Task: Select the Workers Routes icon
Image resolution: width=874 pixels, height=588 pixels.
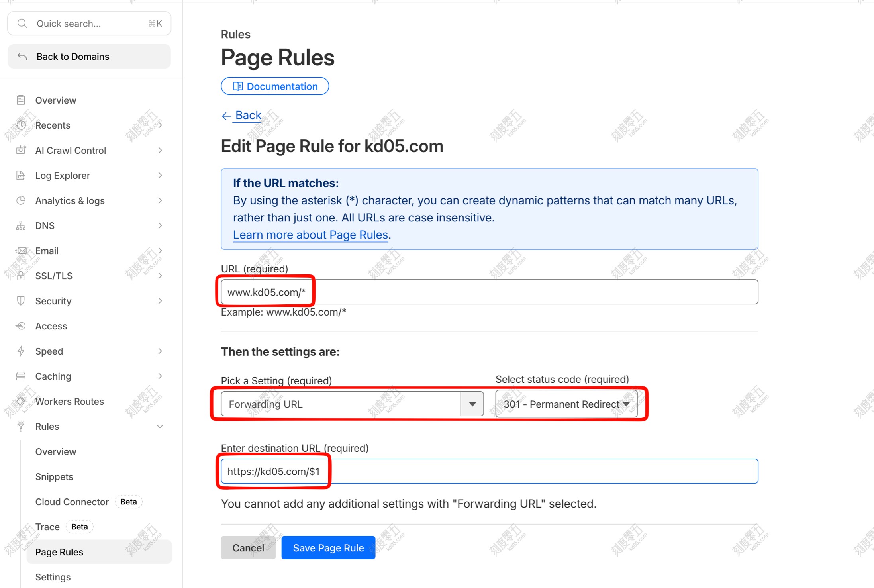Action: pyautogui.click(x=21, y=401)
